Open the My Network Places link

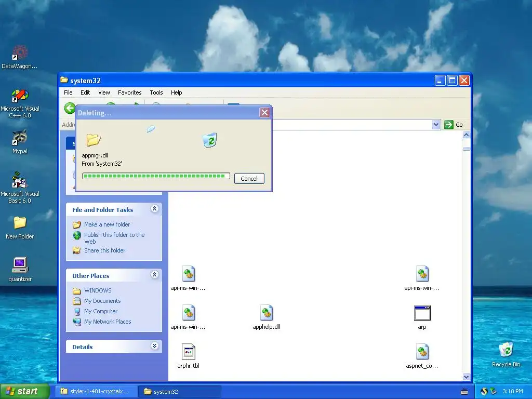click(x=108, y=322)
